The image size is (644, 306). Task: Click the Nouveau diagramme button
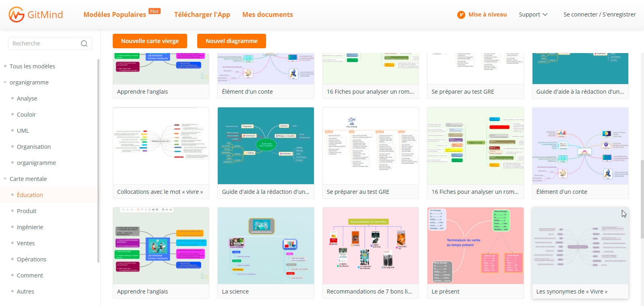click(x=231, y=41)
